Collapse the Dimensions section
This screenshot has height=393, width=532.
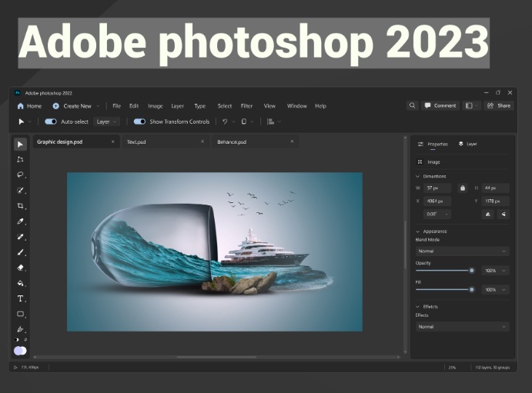[x=418, y=176]
